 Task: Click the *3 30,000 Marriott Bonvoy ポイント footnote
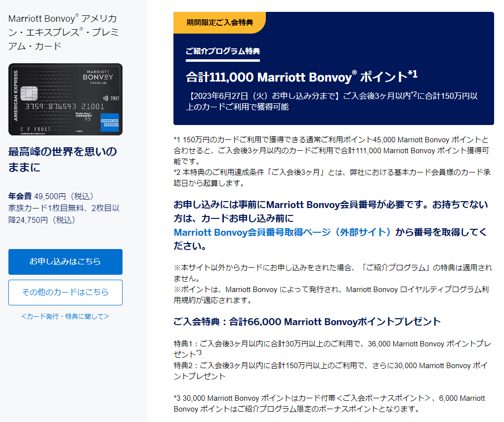(x=329, y=403)
